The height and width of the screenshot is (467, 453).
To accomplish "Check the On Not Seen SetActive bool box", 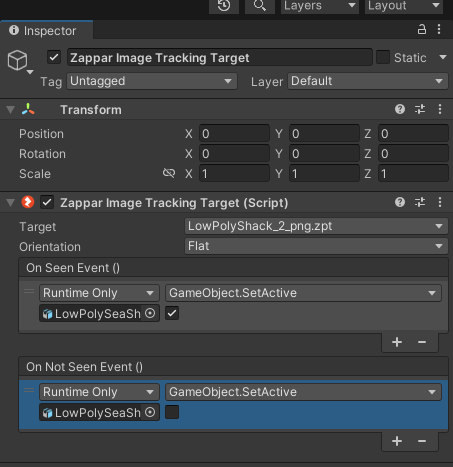I will pos(172,412).
